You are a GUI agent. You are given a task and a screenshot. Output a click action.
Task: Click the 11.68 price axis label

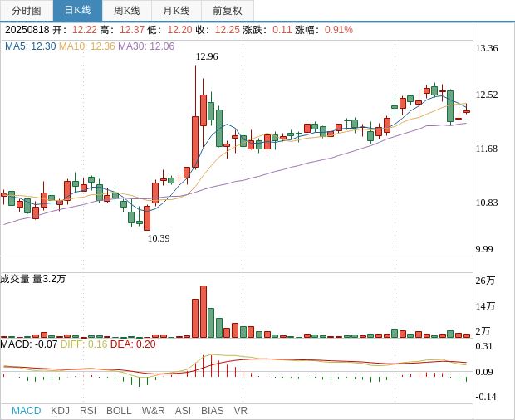tap(487, 149)
